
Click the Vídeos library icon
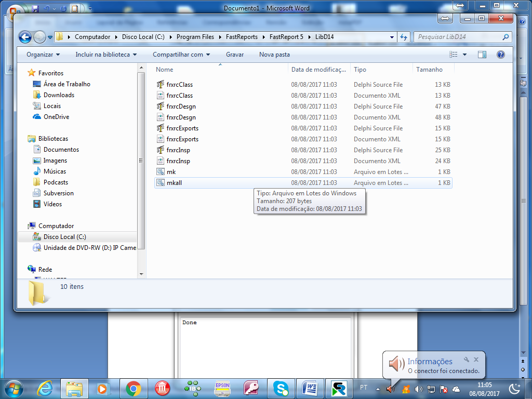coord(37,204)
